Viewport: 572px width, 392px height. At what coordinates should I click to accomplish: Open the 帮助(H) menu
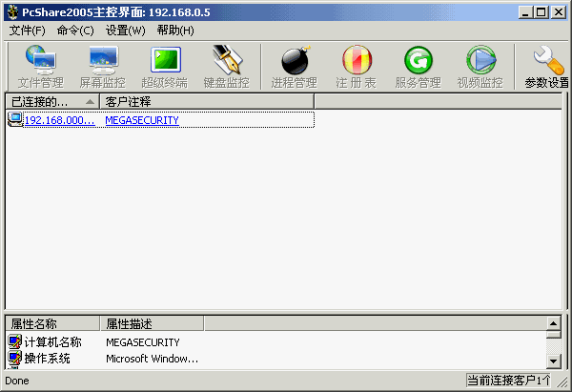click(175, 31)
